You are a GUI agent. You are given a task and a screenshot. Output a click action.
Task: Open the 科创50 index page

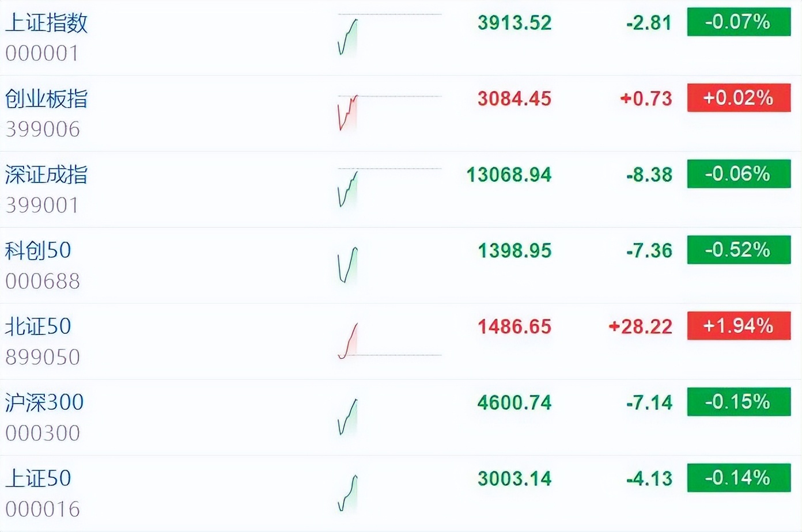(37, 250)
